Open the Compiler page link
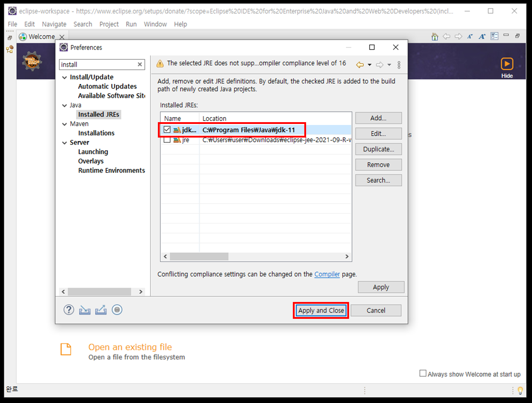532x403 pixels. 327,274
